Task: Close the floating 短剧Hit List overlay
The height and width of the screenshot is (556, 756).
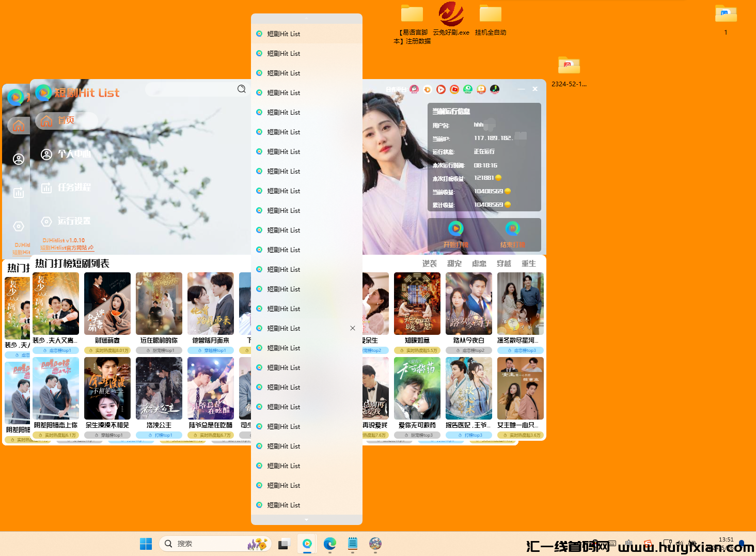Action: click(x=353, y=328)
